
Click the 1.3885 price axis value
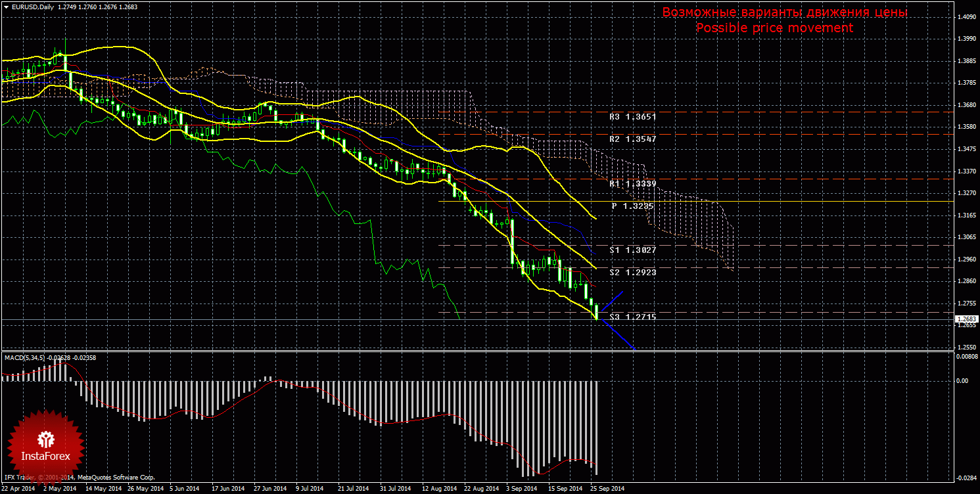pos(966,62)
